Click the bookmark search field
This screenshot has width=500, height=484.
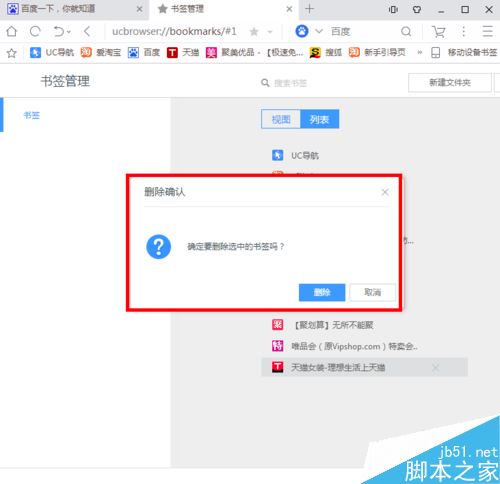click(290, 83)
